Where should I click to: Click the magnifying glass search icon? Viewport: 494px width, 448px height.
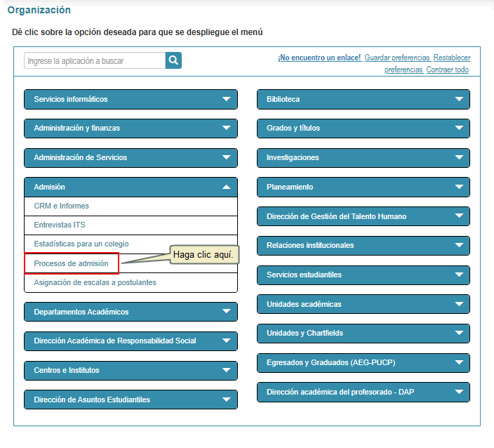point(173,60)
